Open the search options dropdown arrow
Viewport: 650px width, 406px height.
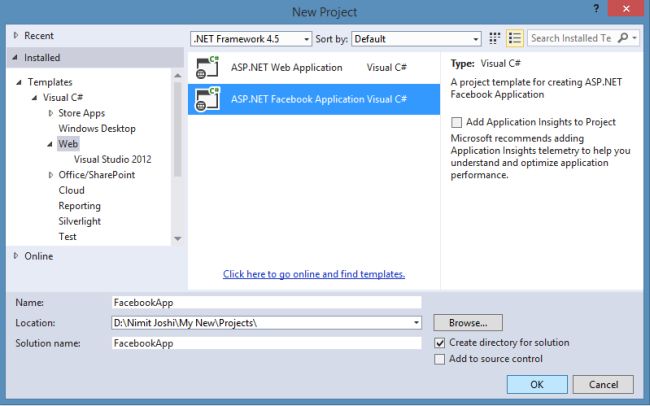[634, 38]
